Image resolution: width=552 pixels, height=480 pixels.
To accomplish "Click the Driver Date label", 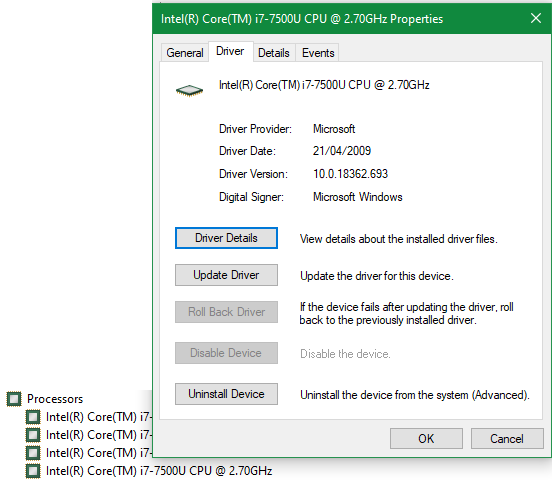I will point(247,151).
